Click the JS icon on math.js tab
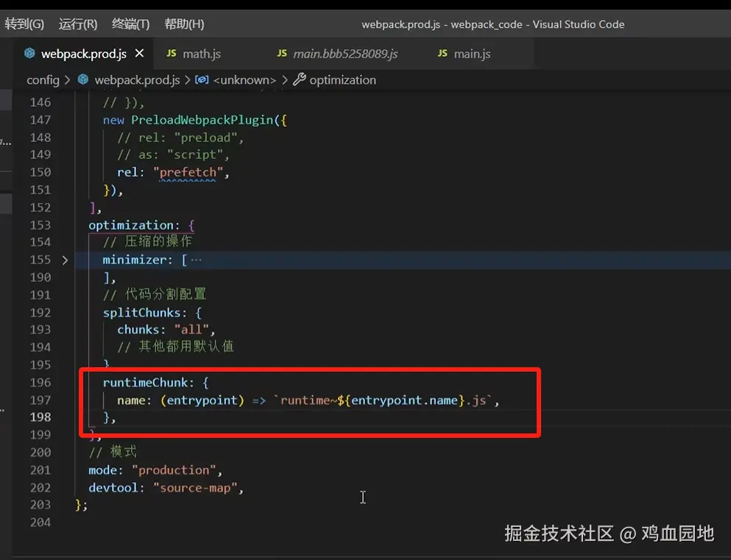The height and width of the screenshot is (560, 731). (171, 53)
